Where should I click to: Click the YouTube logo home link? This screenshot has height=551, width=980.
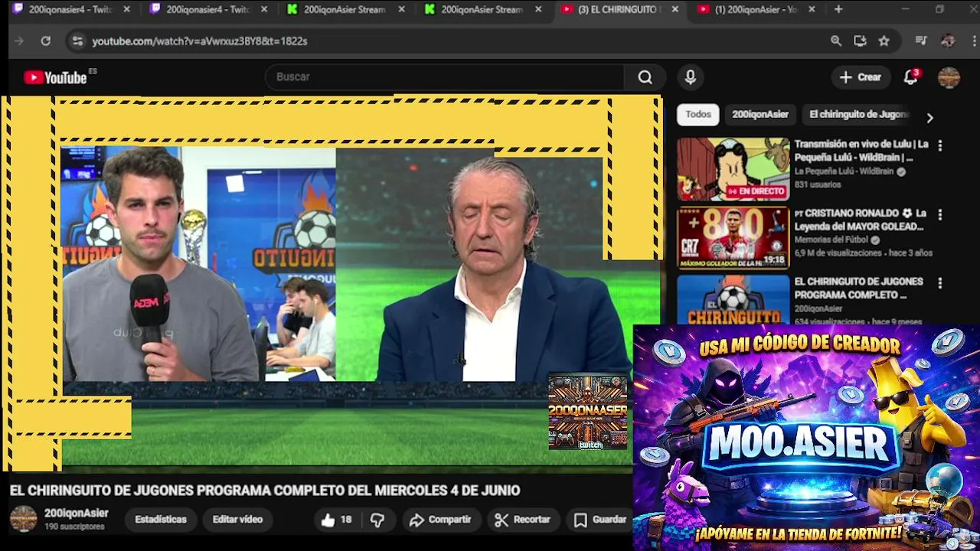point(55,77)
